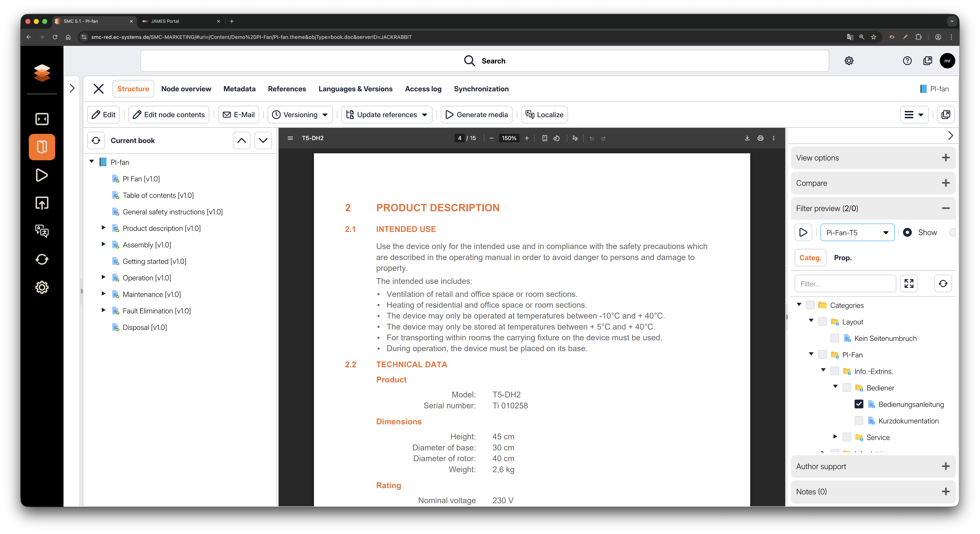Screen dimensions: 980x534
Task: Click into the Filter... input field
Action: [x=845, y=284]
